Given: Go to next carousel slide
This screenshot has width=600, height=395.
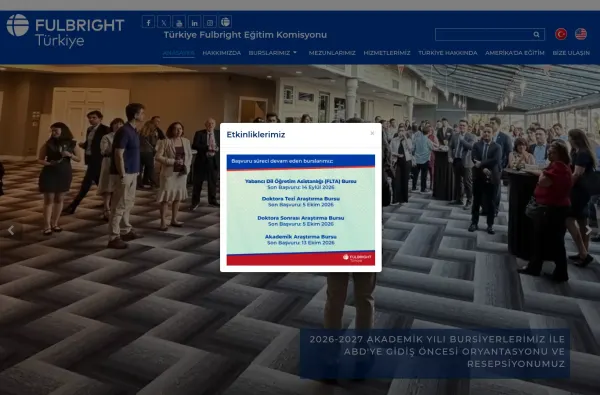Looking at the screenshot, I should (589, 230).
